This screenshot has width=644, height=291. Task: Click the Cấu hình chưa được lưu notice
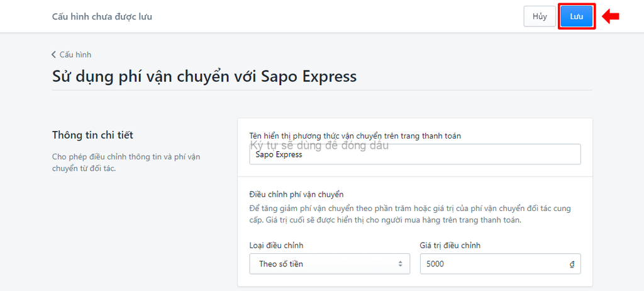click(102, 17)
